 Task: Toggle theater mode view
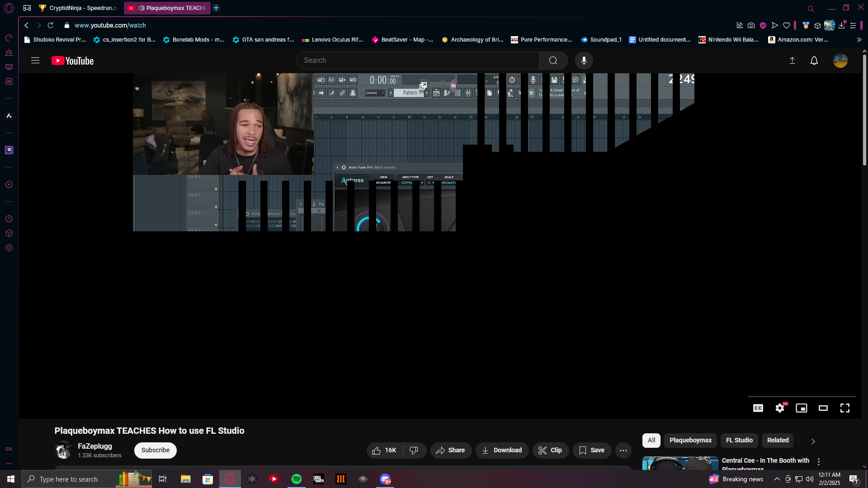point(823,408)
